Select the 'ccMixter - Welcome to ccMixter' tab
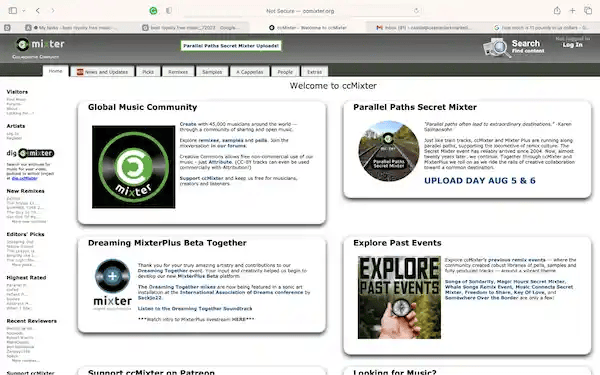Viewport: 600px width, 375px height. (308, 28)
